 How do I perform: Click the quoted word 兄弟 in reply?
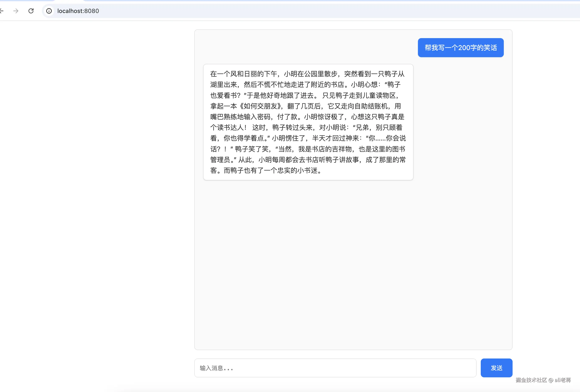[x=362, y=128]
